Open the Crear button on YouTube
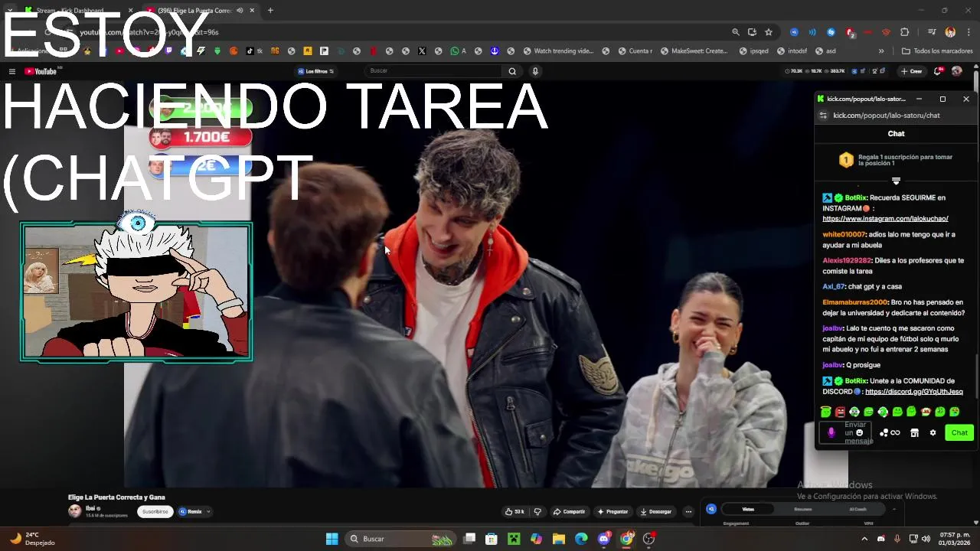Image resolution: width=980 pixels, height=551 pixels. click(x=911, y=71)
